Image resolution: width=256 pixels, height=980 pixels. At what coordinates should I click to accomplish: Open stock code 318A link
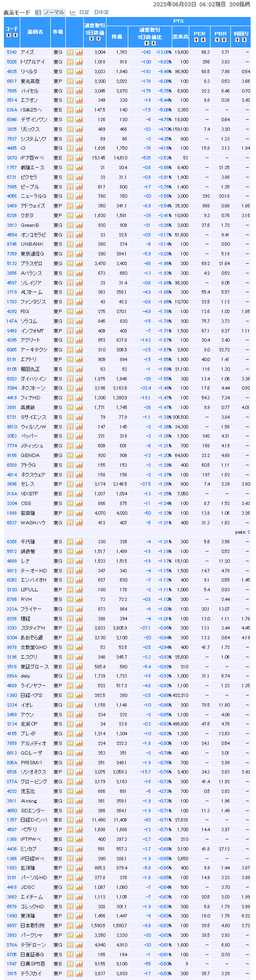pyautogui.click(x=12, y=493)
